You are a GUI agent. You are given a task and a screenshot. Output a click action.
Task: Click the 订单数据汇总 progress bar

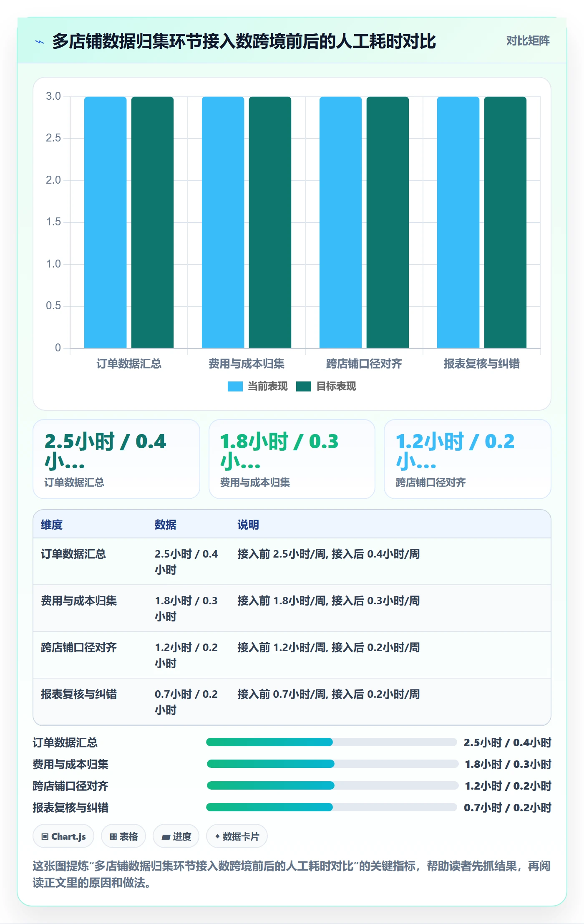[332, 742]
